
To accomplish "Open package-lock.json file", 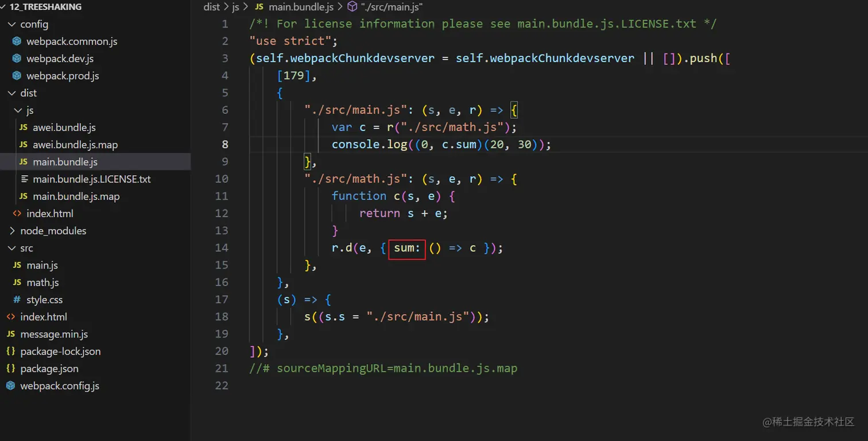I will [x=60, y=351].
